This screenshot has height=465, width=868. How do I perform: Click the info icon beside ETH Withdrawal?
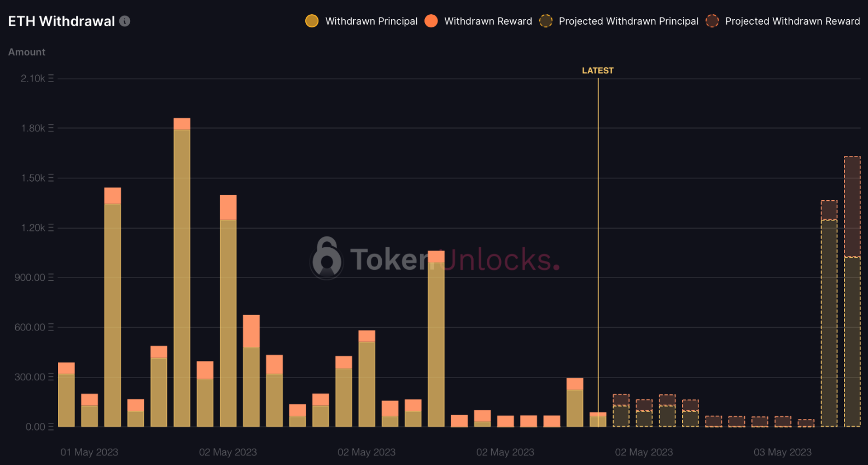[x=125, y=21]
